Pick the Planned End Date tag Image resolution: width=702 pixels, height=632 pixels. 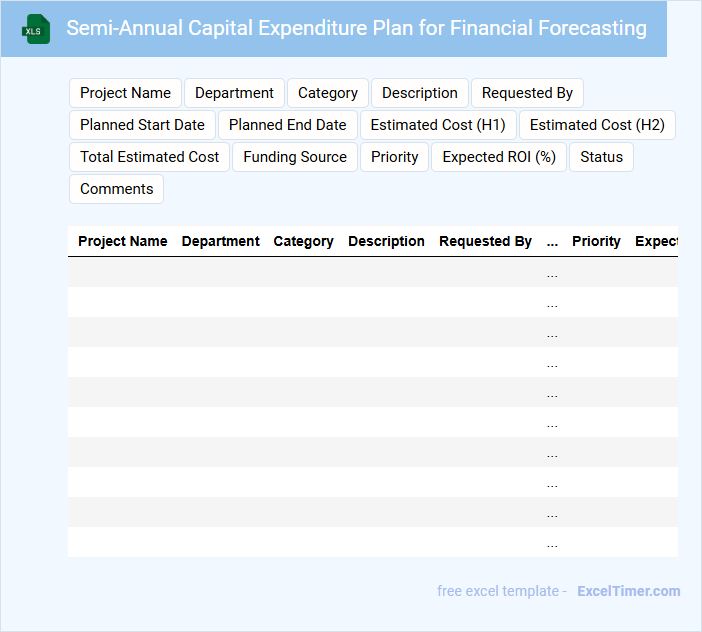(287, 125)
